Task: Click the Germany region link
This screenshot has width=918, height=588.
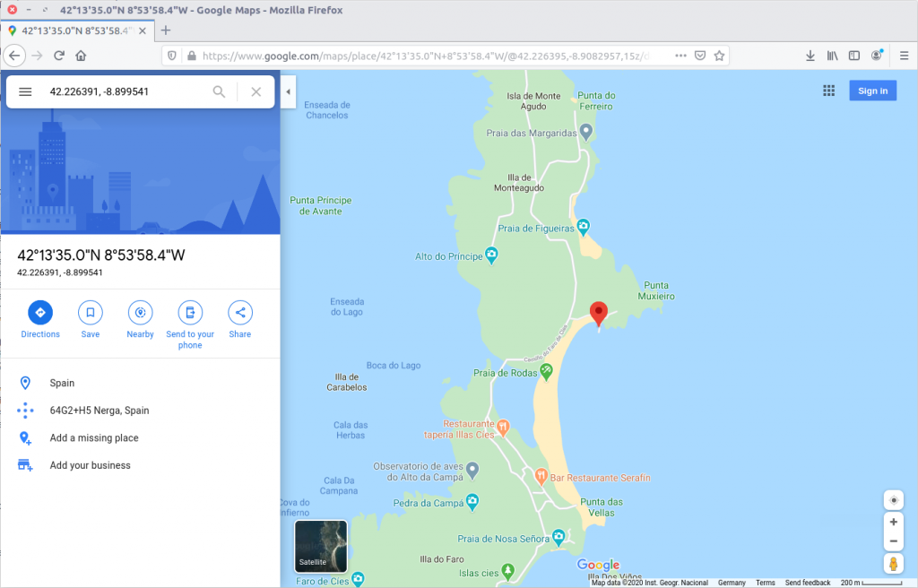Action: point(732,583)
